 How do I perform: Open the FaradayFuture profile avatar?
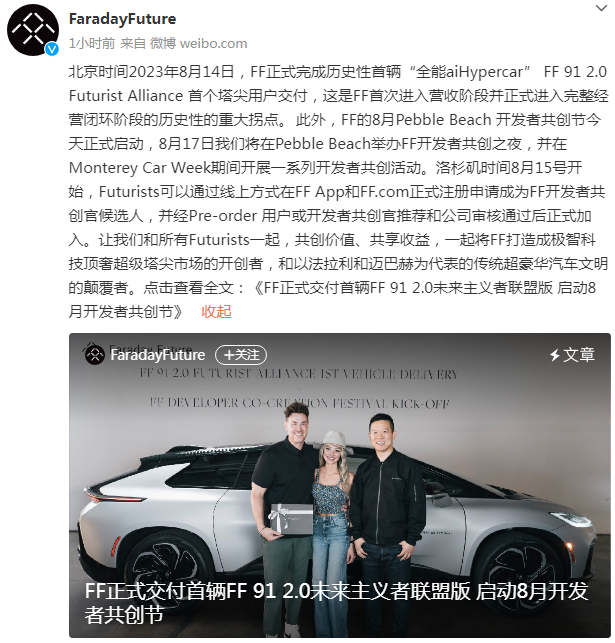tap(33, 30)
